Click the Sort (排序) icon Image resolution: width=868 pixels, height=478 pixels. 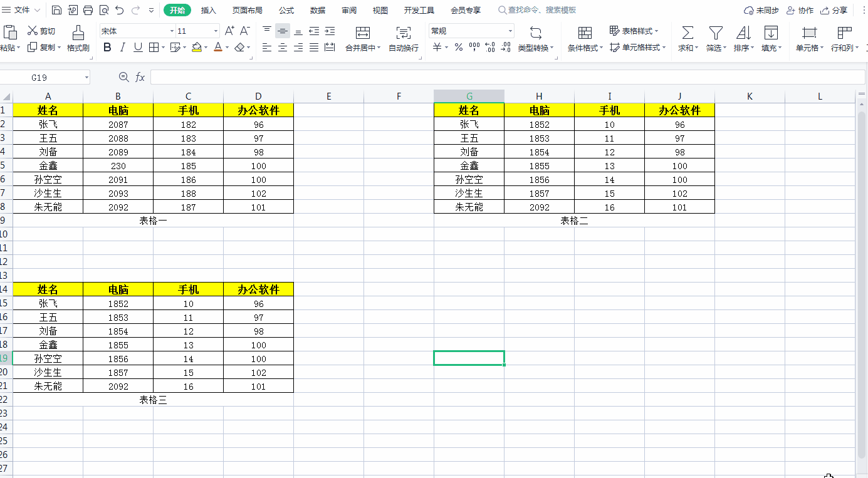(x=743, y=32)
